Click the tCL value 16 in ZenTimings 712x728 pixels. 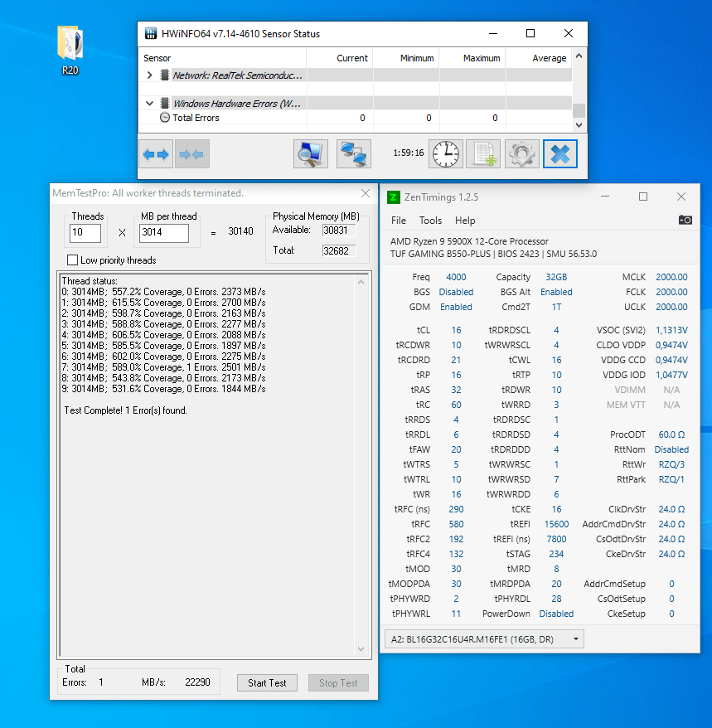(456, 330)
